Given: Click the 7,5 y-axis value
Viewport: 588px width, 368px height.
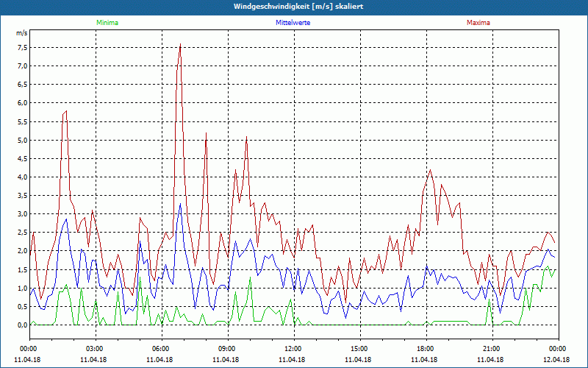Looking at the screenshot, I should (x=23, y=48).
